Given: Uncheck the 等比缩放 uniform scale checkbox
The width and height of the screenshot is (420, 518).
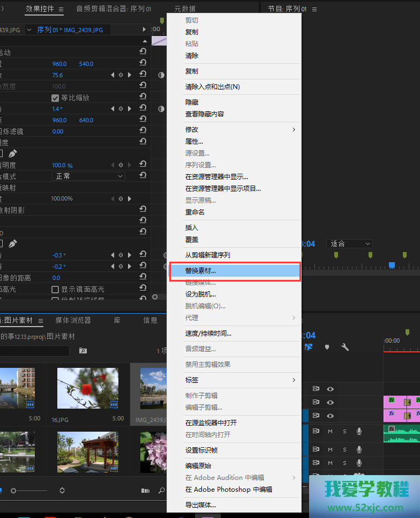Looking at the screenshot, I should [55, 98].
